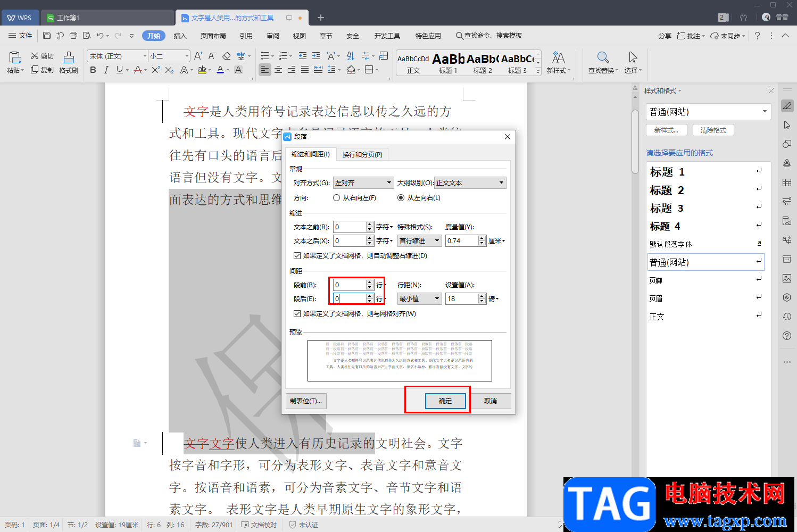Open the 插入 ribbon tab
Image resolution: width=797 pixels, height=532 pixels.
tap(180, 36)
